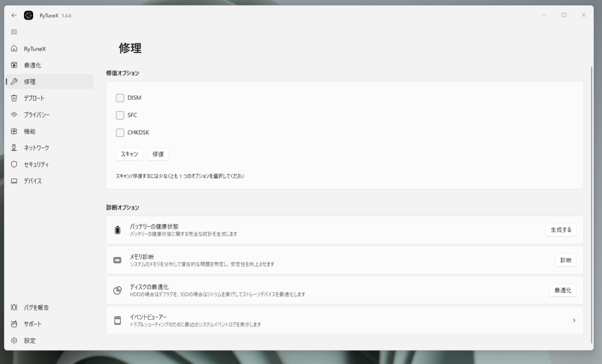Screen dimensions: 602x364
Task: Open the サポート page
Action: [x=50, y=324]
